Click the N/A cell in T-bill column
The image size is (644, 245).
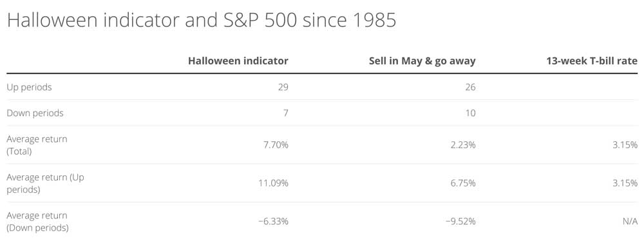coord(630,221)
